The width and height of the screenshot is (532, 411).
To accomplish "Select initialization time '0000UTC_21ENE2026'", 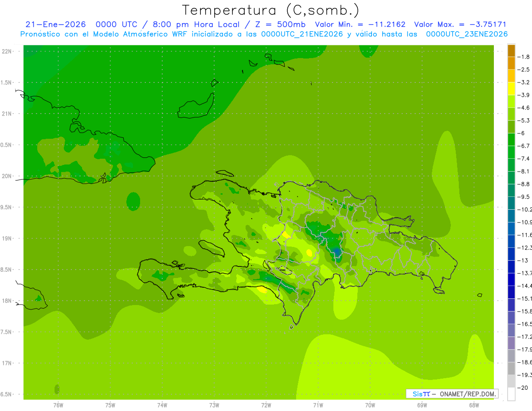I will 302,34.
